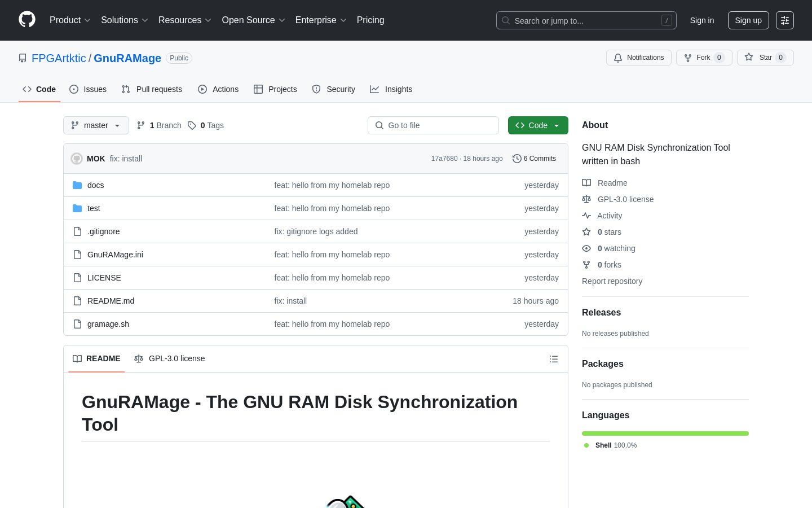Click the GPL-3.0 license scale icon in About
Screen dimensions: 812x508
click(x=586, y=199)
